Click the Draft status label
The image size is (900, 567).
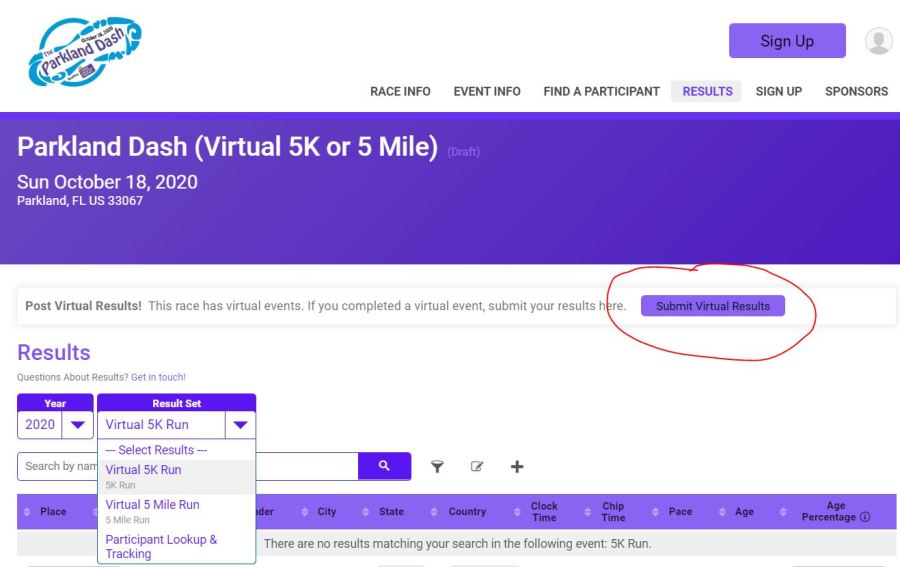(x=464, y=152)
